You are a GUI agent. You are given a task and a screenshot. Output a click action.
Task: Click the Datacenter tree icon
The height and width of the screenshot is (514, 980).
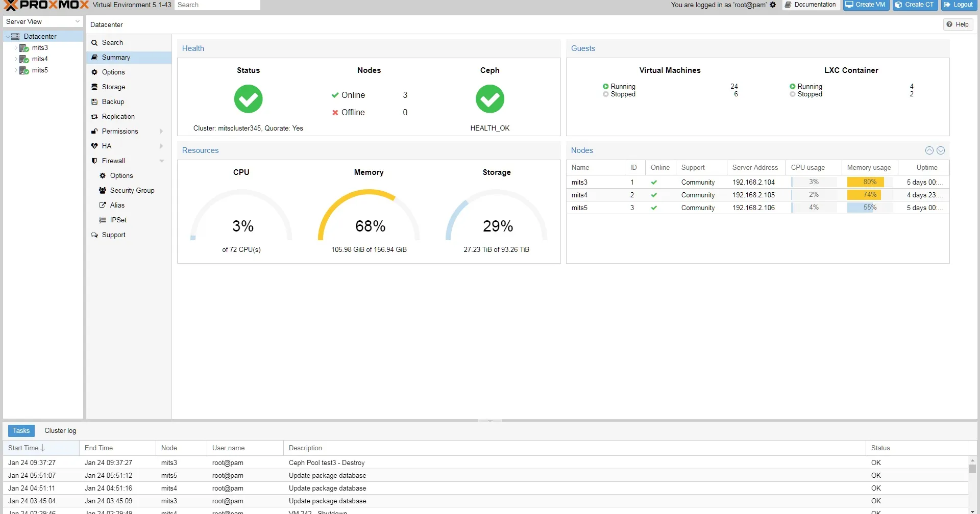coord(15,37)
